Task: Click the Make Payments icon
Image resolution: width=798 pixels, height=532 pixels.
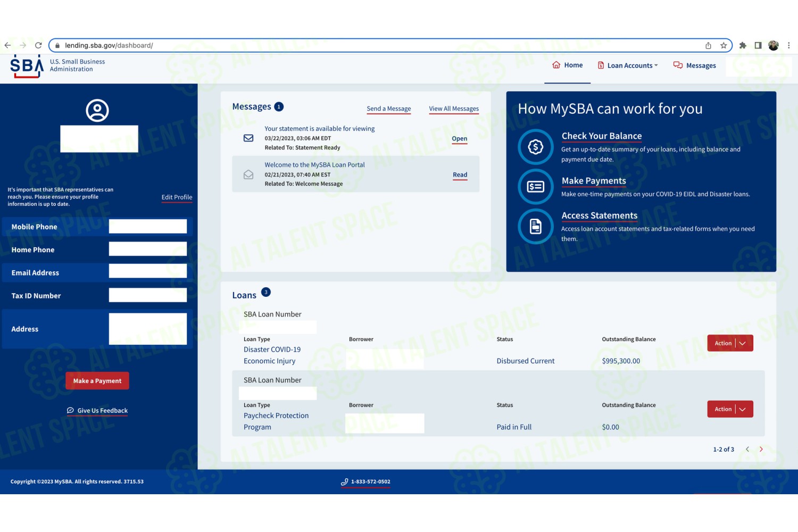Action: click(536, 186)
